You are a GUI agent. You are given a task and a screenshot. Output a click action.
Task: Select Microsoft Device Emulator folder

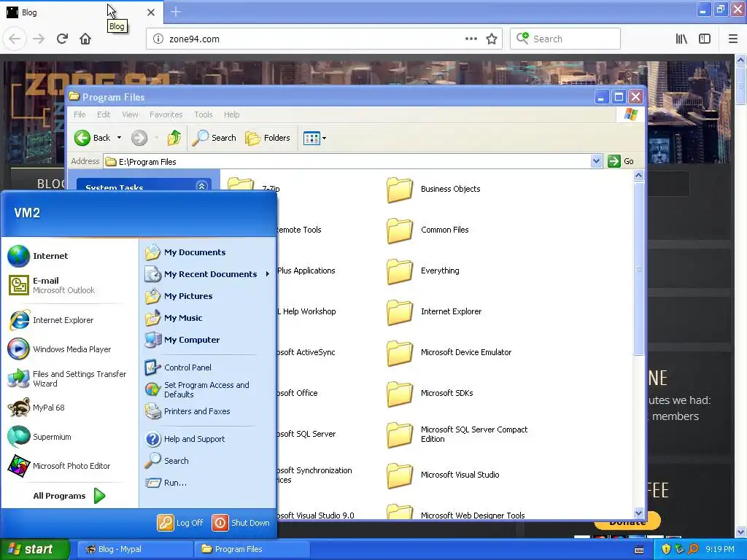(x=449, y=353)
